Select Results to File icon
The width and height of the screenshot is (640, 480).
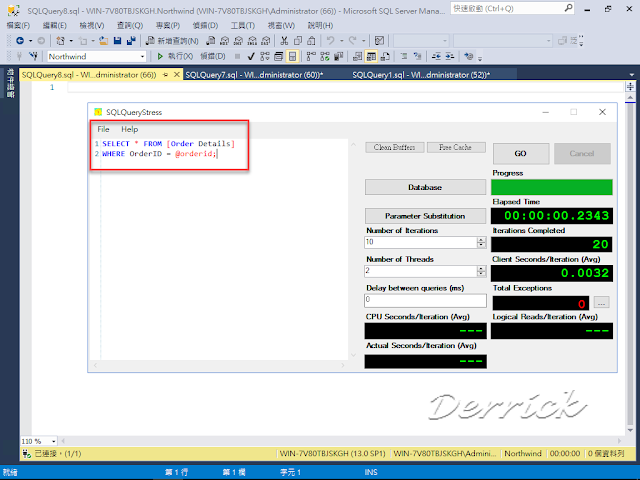pos(385,56)
